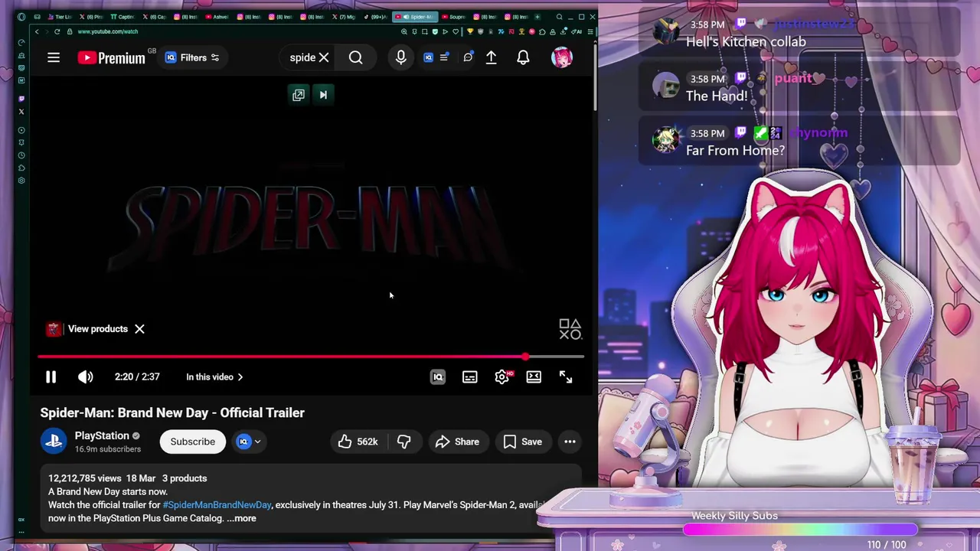Screen dimensions: 980x551
Task: Dismiss the View products overlay
Action: [x=139, y=329]
